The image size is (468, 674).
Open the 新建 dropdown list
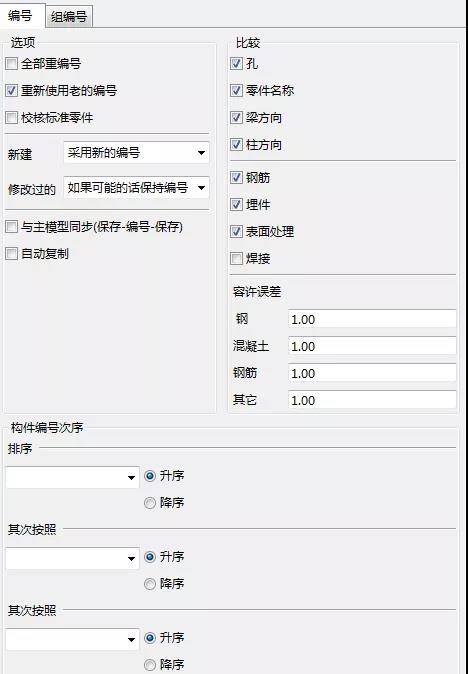(136, 153)
